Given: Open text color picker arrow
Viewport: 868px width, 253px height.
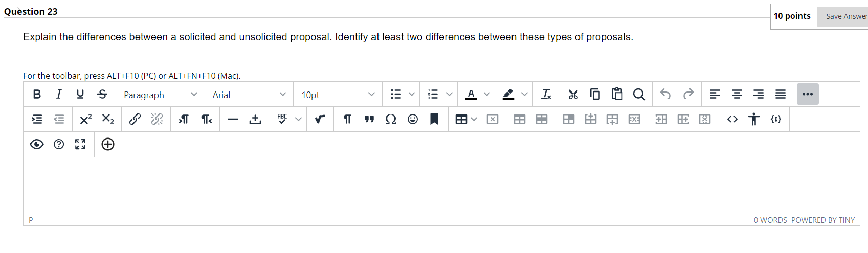Looking at the screenshot, I should click(487, 94).
